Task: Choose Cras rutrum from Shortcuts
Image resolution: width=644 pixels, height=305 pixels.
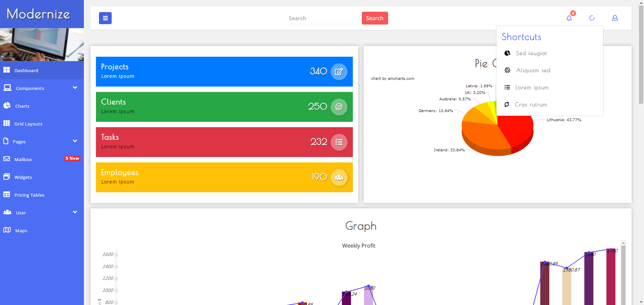Action: tap(530, 105)
